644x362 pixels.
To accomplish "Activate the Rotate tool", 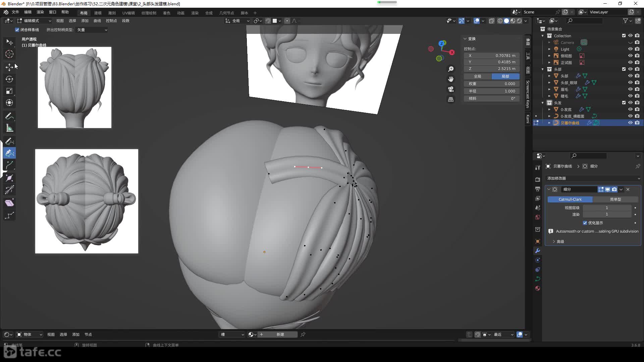I will 9,79.
